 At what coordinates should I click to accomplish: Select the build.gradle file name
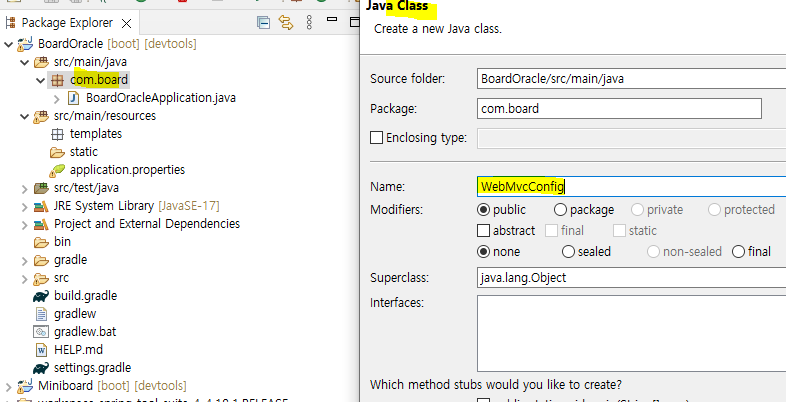pyautogui.click(x=85, y=296)
